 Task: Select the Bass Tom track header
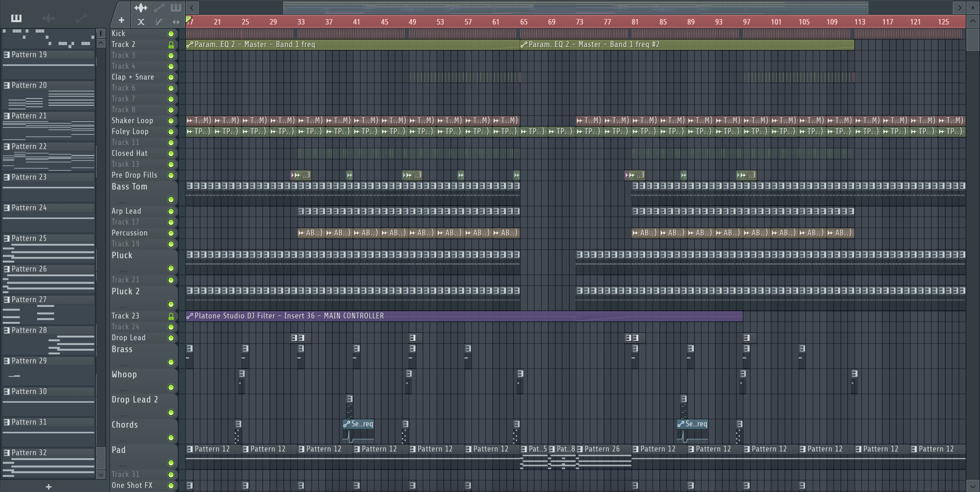[x=144, y=194]
